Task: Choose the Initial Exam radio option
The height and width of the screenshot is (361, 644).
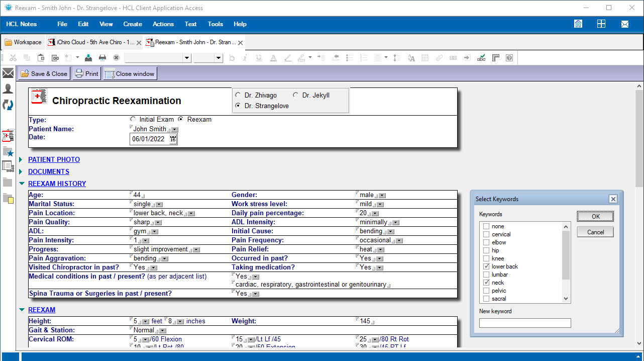Action: (133, 120)
